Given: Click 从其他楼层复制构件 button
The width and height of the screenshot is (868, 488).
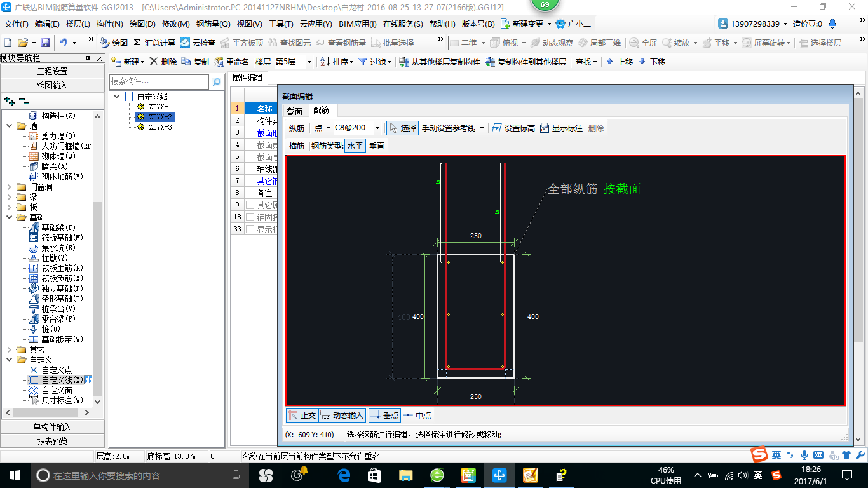Looking at the screenshot, I should (439, 62).
